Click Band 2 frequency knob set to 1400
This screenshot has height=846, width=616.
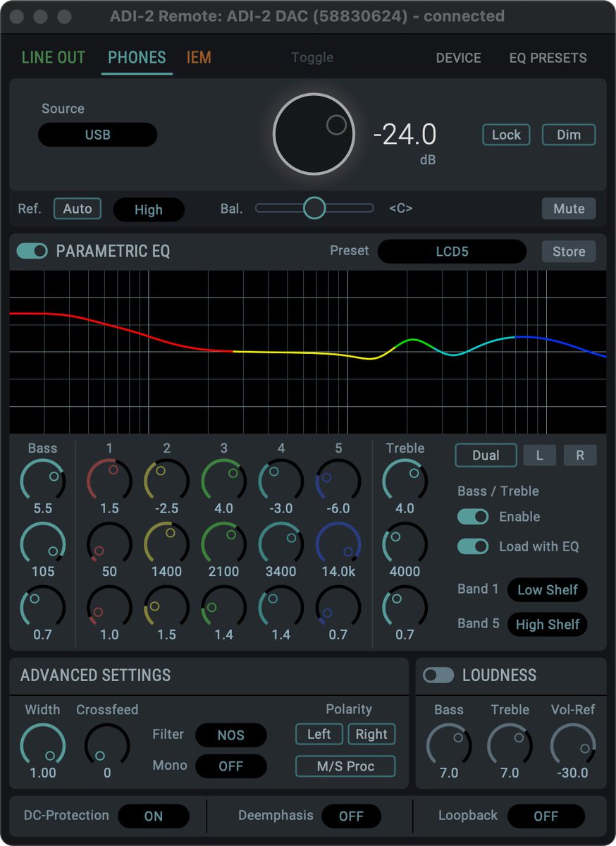point(166,543)
